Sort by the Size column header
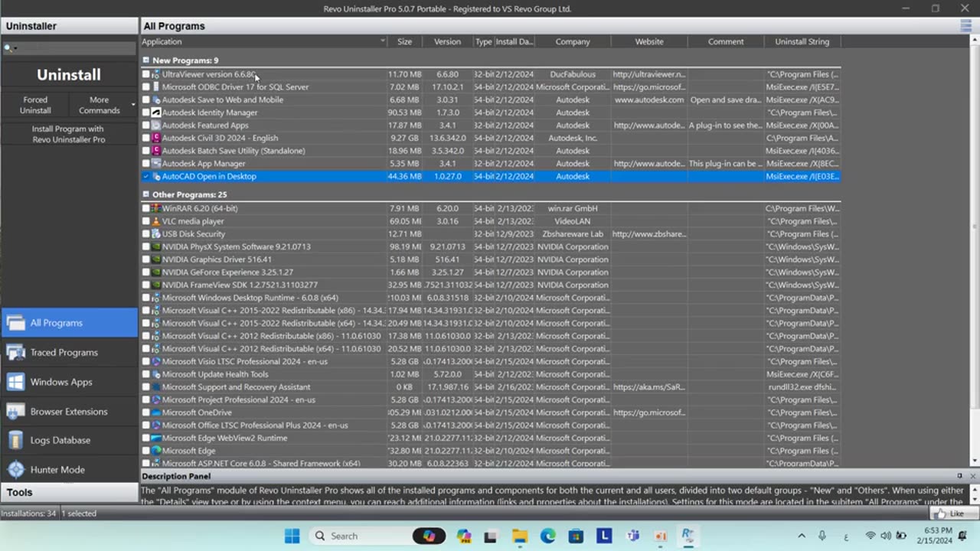 coord(405,41)
